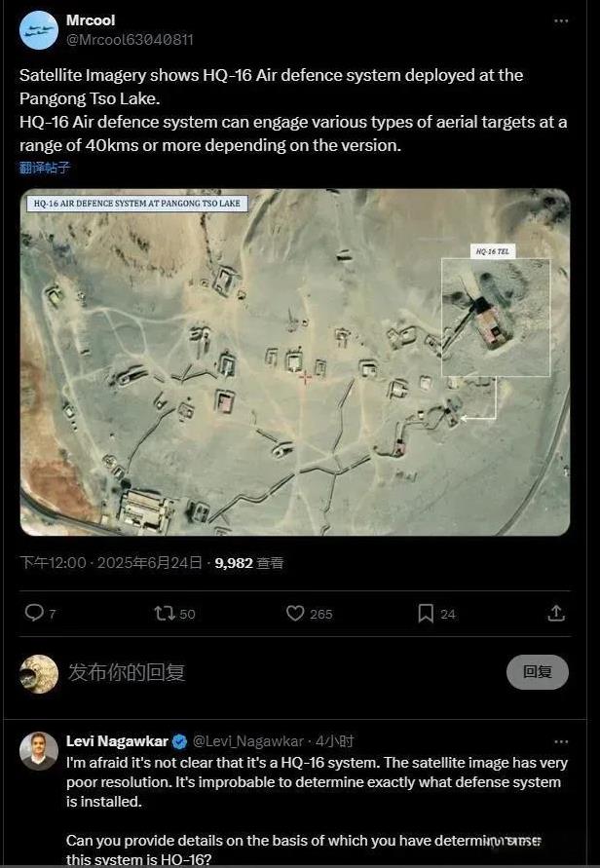Open Levi Nagawkar's profile picture

point(39,751)
